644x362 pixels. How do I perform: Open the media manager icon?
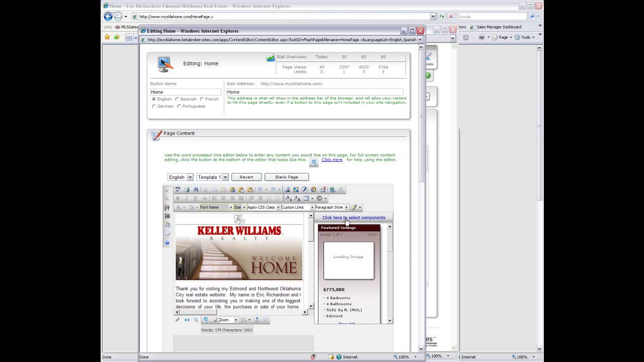[x=313, y=190]
